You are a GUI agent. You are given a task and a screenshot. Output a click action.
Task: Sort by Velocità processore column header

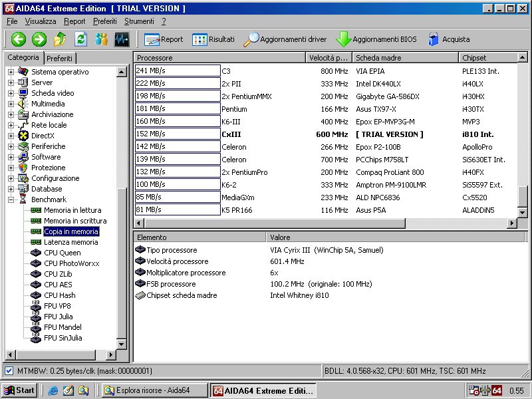click(x=329, y=58)
